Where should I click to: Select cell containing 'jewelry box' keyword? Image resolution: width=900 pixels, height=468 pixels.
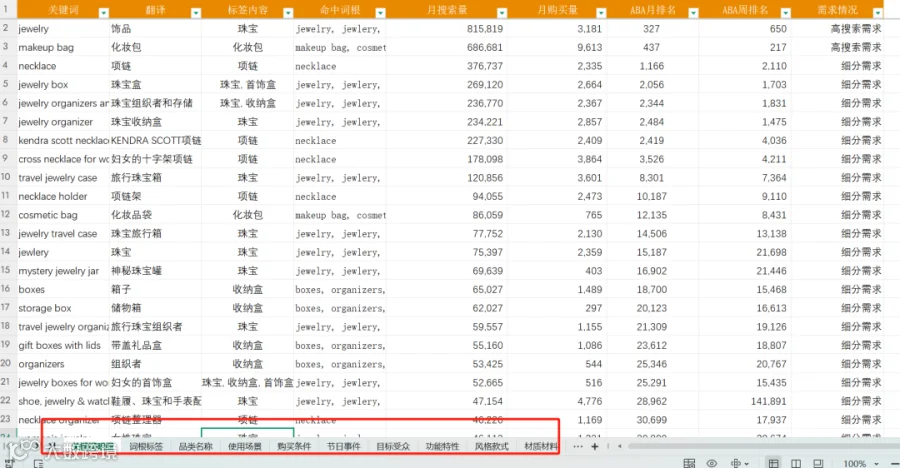pos(63,84)
